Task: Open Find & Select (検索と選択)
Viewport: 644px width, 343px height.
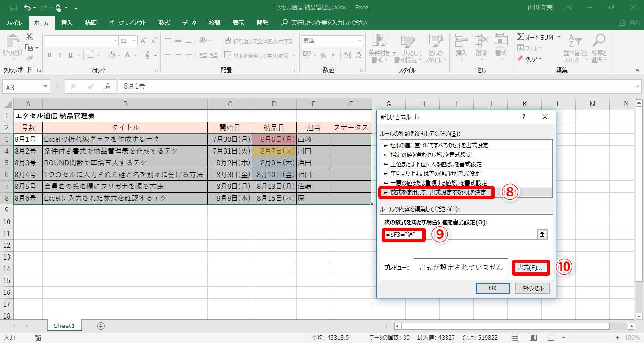Action: (599, 48)
